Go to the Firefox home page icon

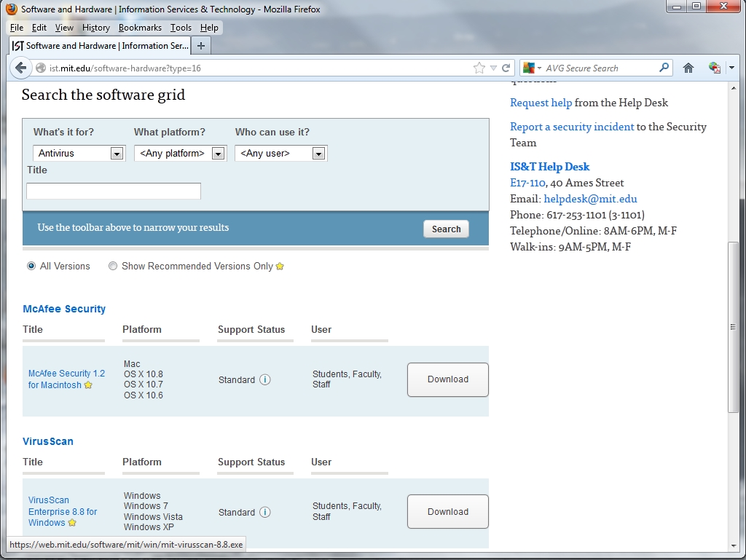(x=688, y=68)
